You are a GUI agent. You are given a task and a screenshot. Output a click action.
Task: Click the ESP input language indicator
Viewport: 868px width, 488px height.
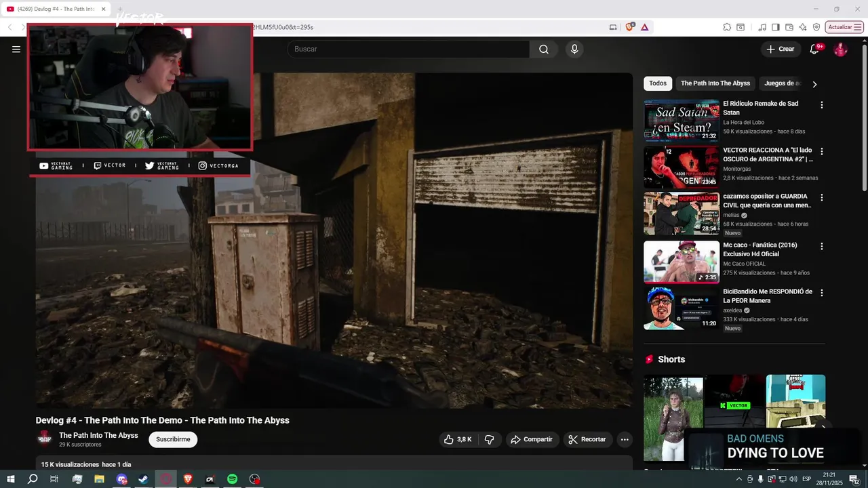coord(807,479)
